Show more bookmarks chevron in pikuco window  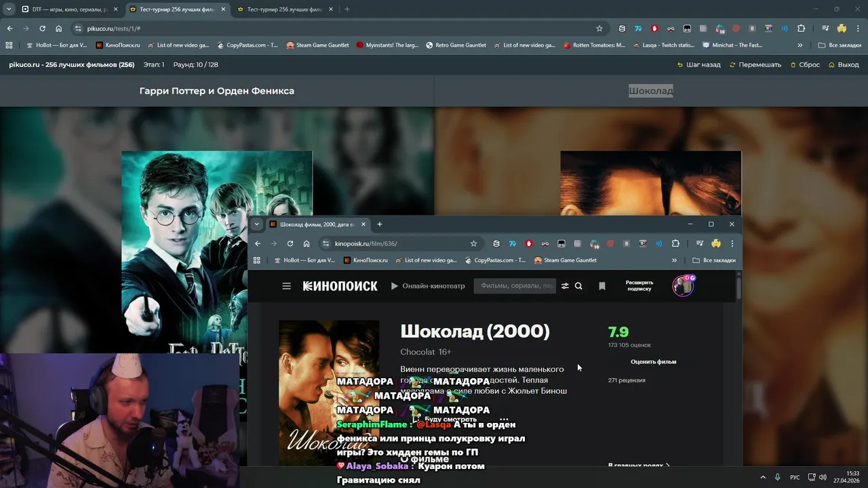tap(800, 45)
